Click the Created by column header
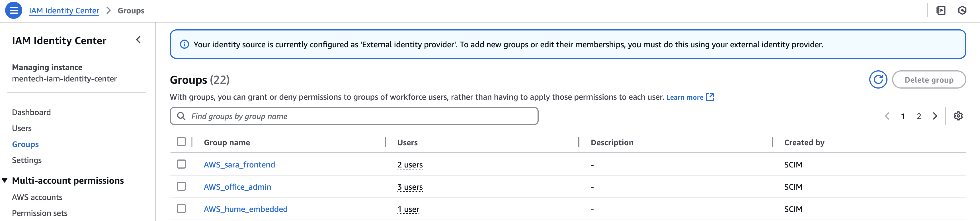 tap(804, 142)
